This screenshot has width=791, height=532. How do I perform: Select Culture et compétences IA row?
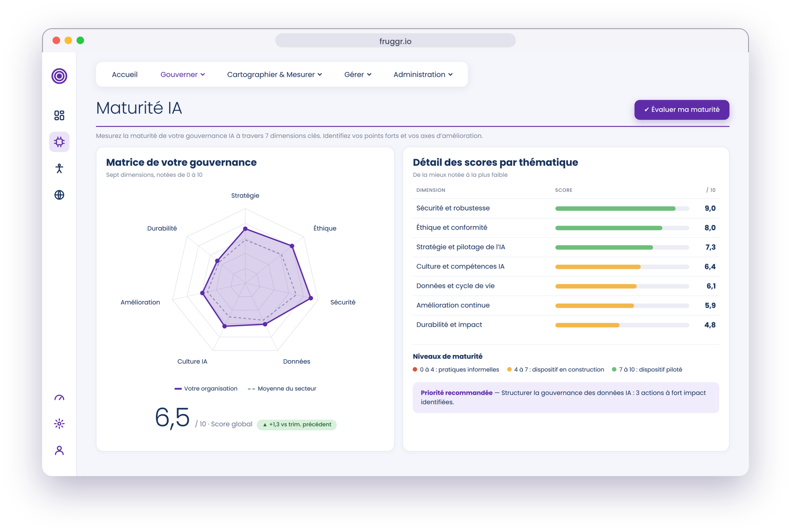[x=566, y=266]
